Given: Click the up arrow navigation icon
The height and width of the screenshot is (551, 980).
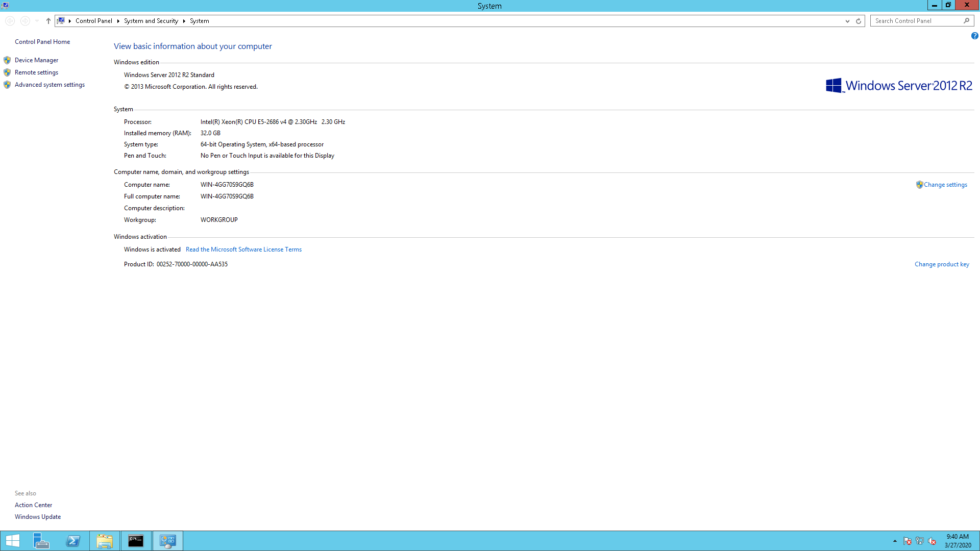Looking at the screenshot, I should point(48,21).
